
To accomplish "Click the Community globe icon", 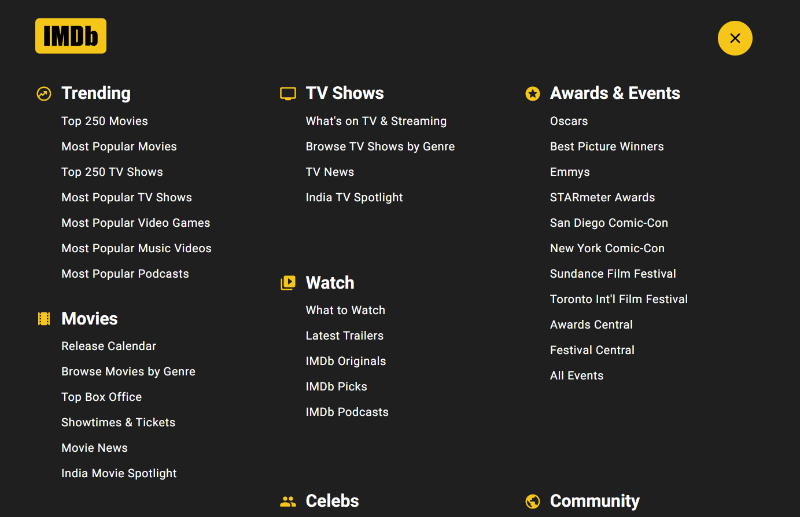I will [x=533, y=502].
